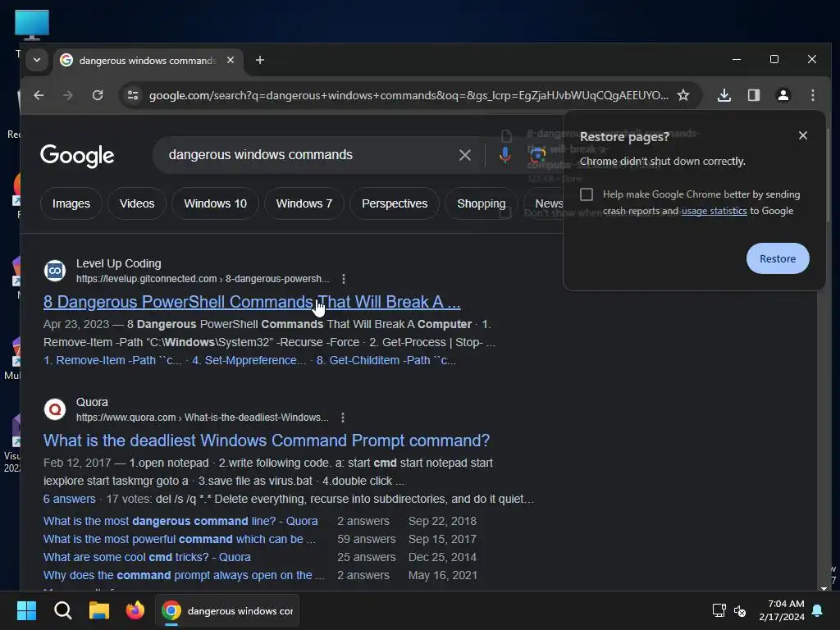Open the Chrome profile icon
The width and height of the screenshot is (840, 630).
(783, 95)
